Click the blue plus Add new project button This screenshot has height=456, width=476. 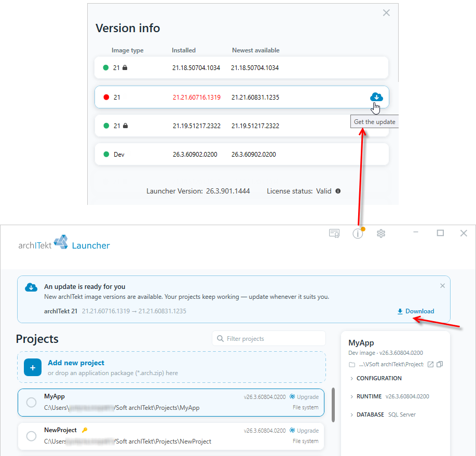33,367
